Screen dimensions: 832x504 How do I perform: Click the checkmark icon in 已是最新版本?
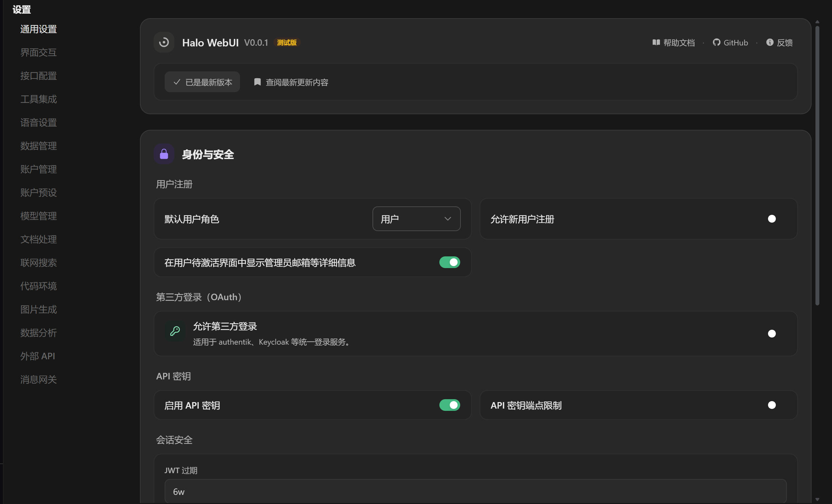177,82
